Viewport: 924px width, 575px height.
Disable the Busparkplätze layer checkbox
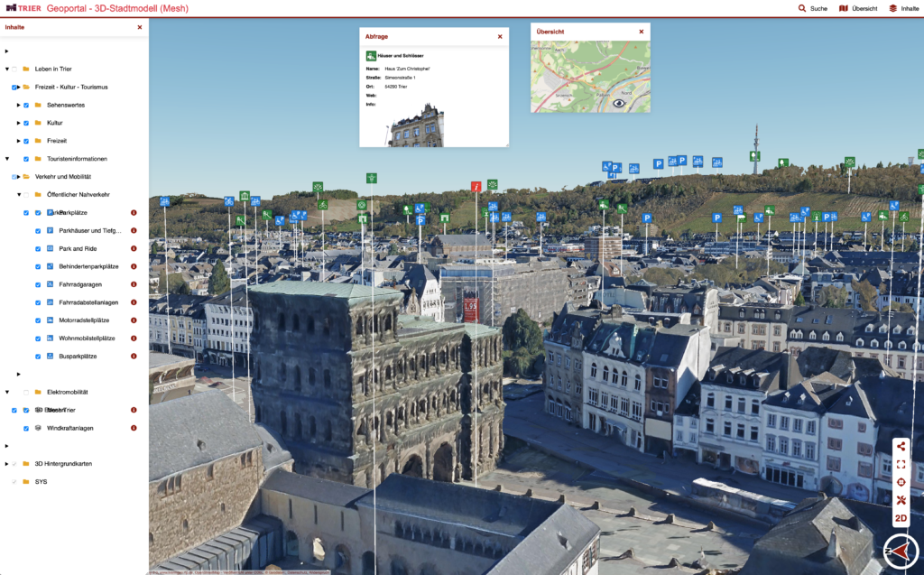pos(38,357)
